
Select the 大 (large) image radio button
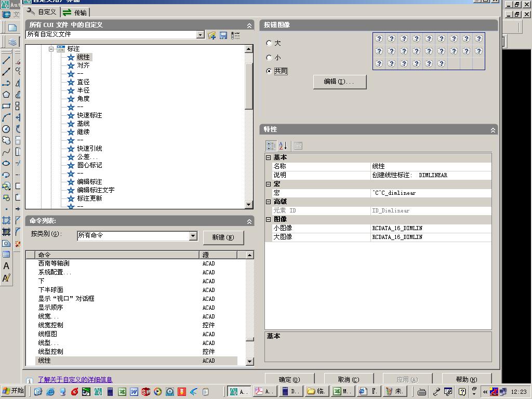click(x=269, y=43)
